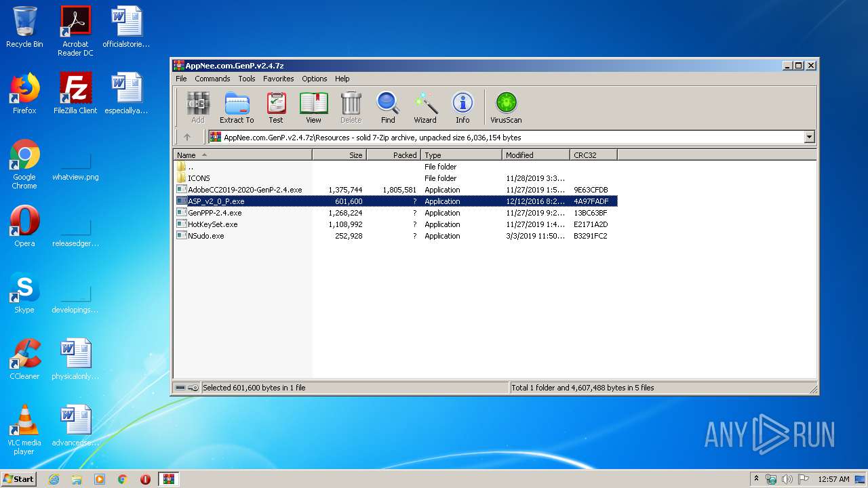This screenshot has height=488, width=868.
Task: Open the File menu
Action: click(181, 79)
